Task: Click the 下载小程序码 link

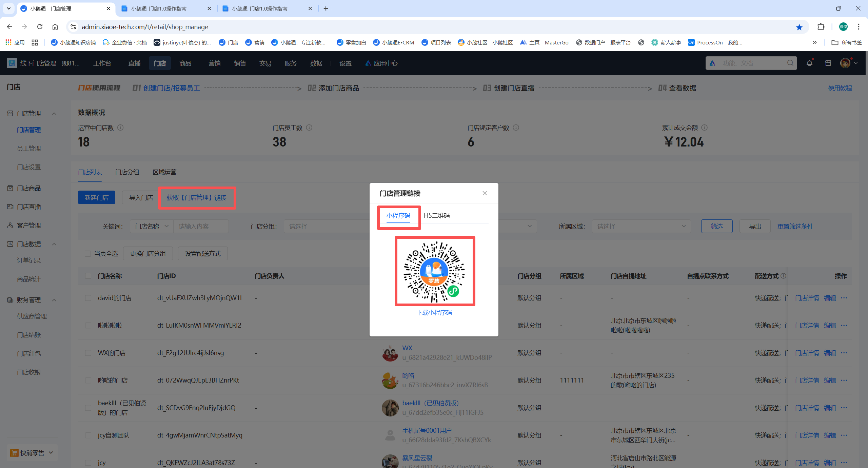Action: (x=434, y=312)
